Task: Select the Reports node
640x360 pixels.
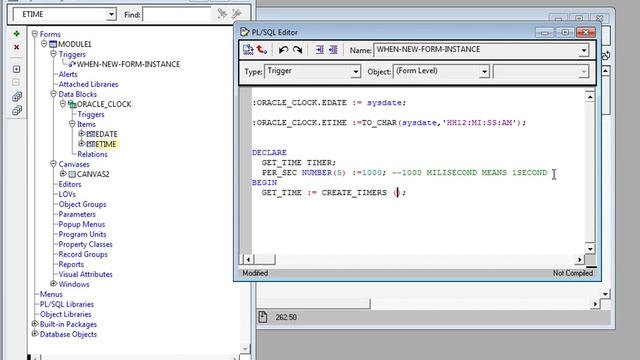Action: click(71, 264)
